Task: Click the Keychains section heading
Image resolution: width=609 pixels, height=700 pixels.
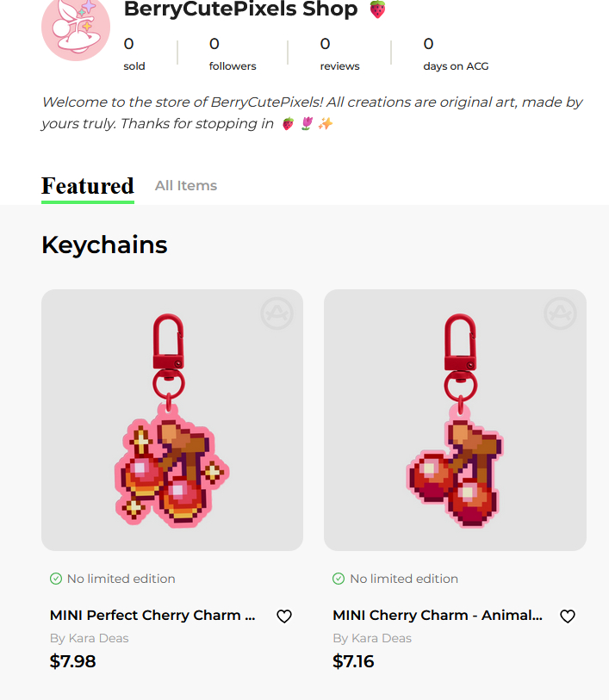Action: point(104,245)
